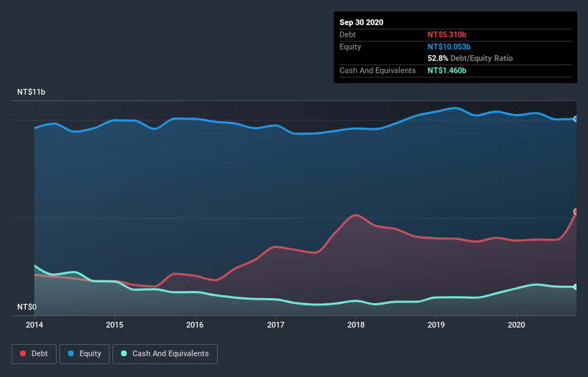Click the 2016 x-axis label

pos(195,325)
